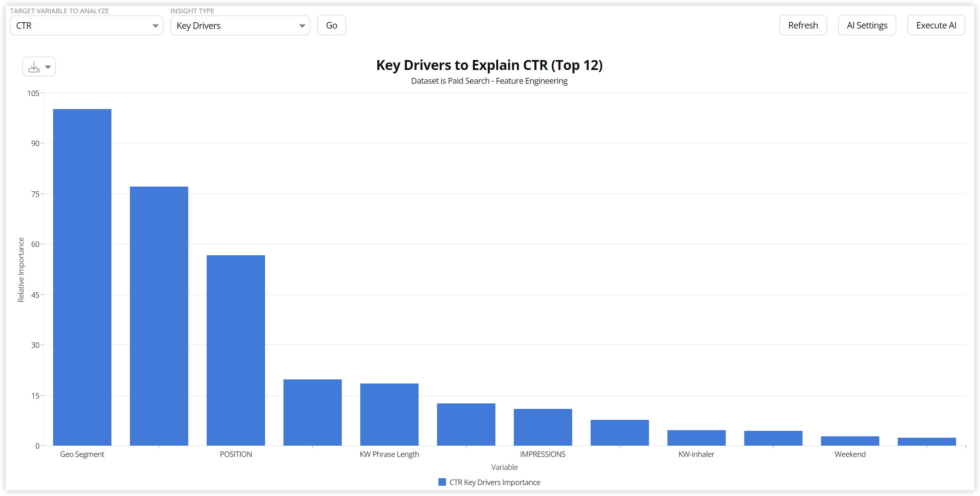
Task: Open the Key Drivers insight type dropdown
Action: (240, 25)
